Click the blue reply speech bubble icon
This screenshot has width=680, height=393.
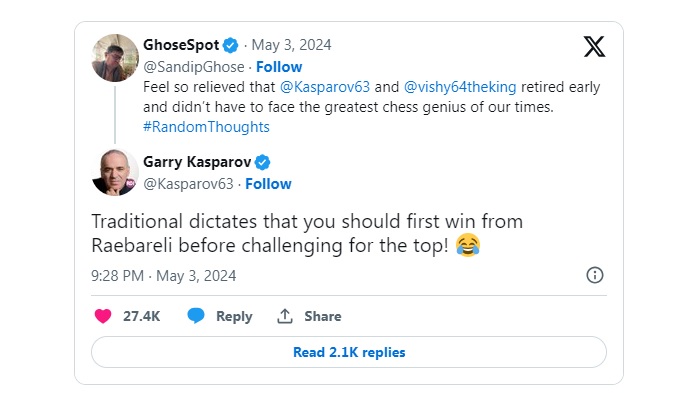click(196, 316)
